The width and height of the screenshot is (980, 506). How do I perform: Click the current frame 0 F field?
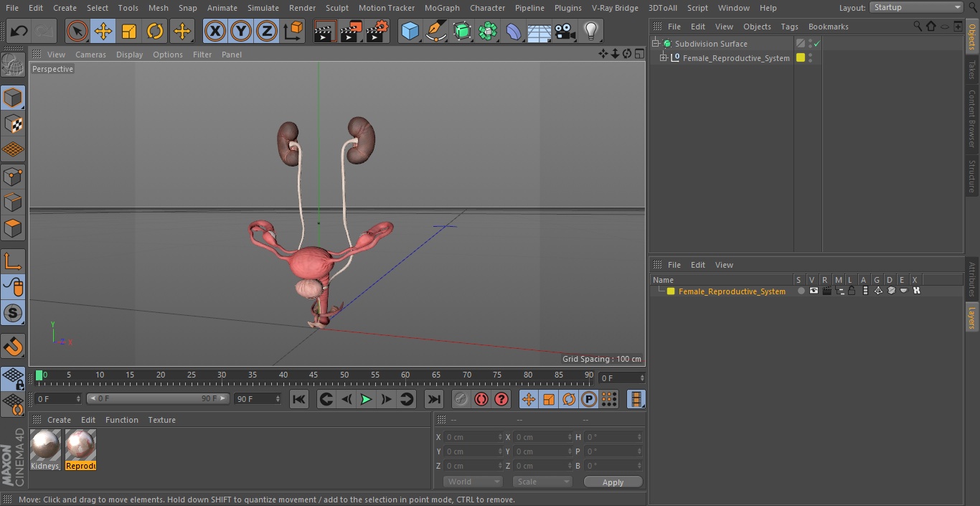[622, 378]
